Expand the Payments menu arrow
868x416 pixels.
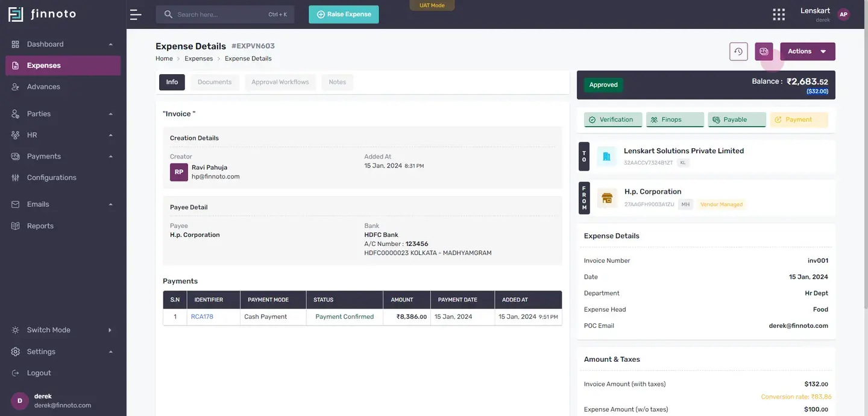point(111,157)
